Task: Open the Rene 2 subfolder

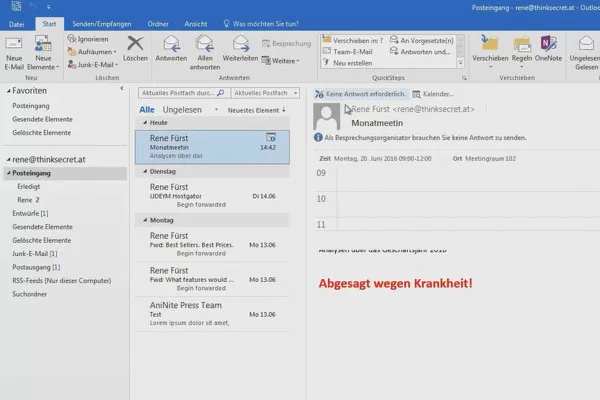Action: [28, 200]
